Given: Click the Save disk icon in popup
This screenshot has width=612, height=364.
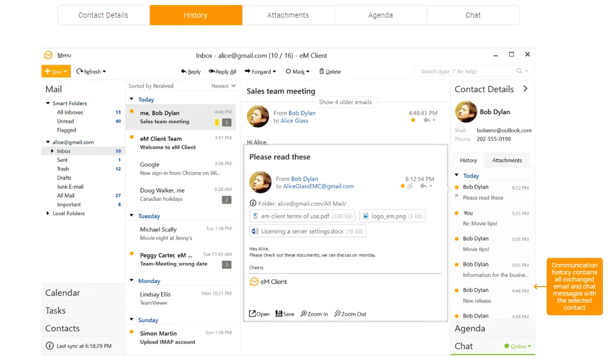Looking at the screenshot, I should coord(279,314).
